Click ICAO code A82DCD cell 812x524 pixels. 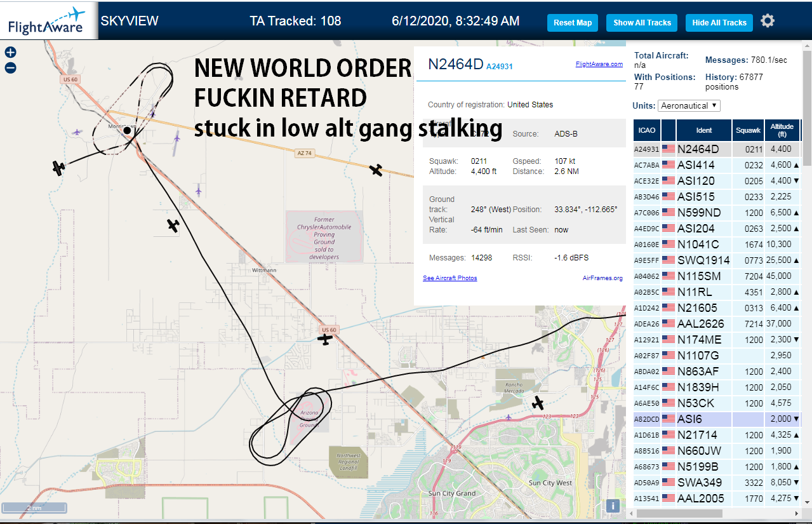647,419
